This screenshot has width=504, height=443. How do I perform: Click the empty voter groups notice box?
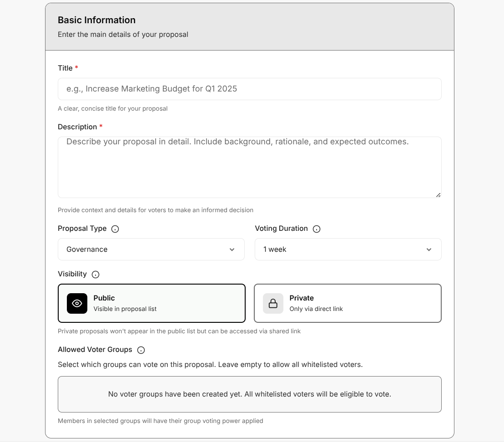click(x=249, y=394)
